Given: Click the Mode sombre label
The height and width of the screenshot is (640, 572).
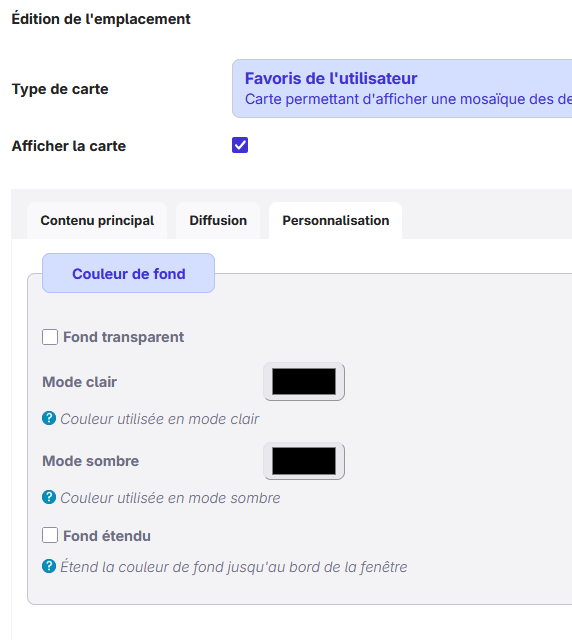Looking at the screenshot, I should (x=91, y=461).
